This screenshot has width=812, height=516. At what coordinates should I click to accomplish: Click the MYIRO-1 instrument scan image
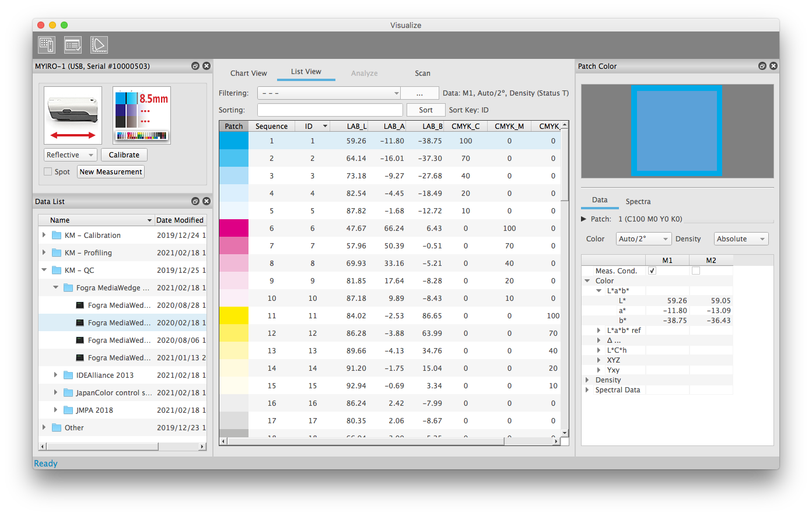point(73,115)
